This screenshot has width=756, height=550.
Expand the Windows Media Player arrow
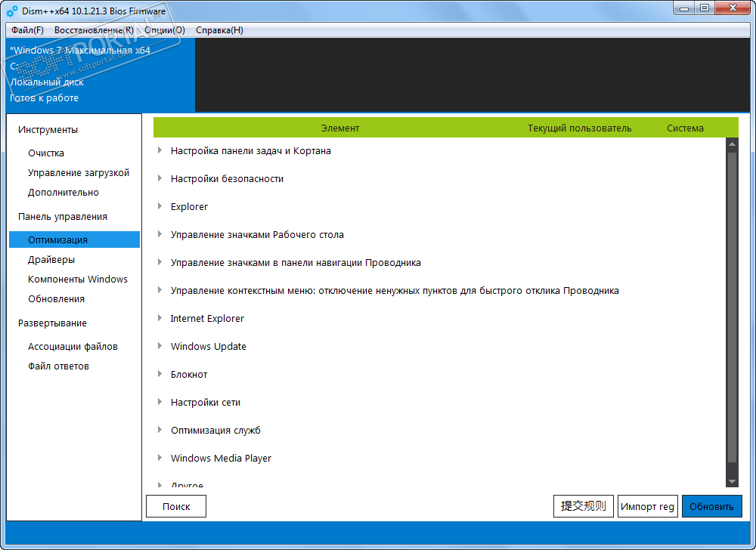click(x=160, y=458)
